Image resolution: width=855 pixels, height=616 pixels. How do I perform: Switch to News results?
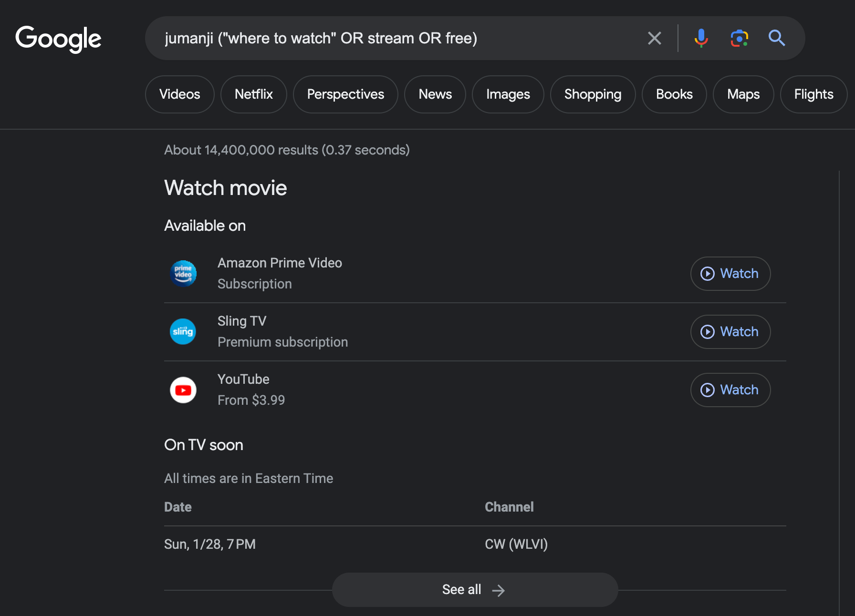pyautogui.click(x=435, y=94)
